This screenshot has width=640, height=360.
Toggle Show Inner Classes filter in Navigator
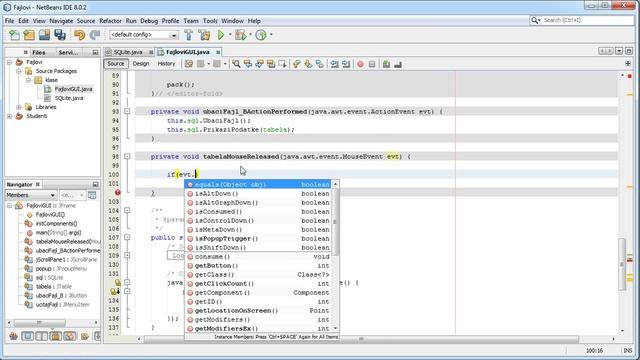[69, 336]
